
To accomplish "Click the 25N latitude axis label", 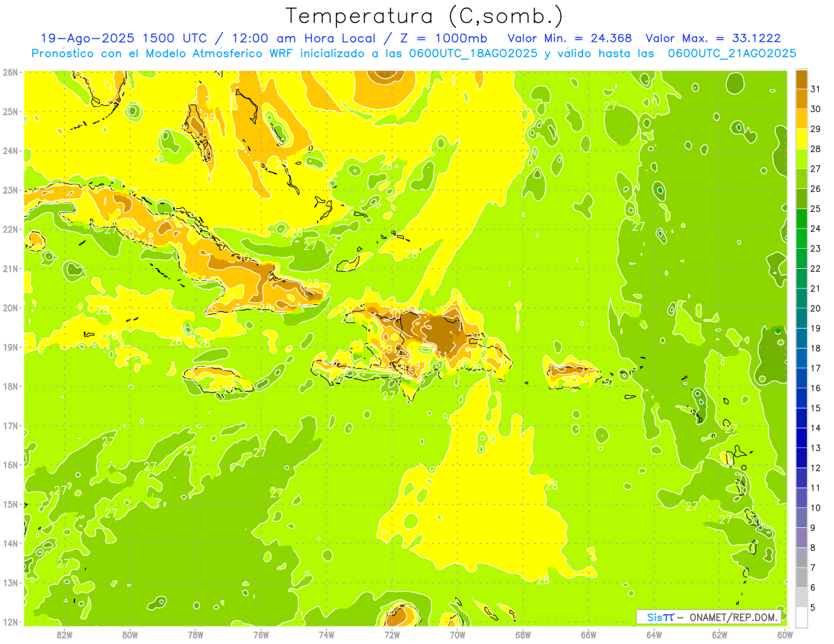I will tap(10, 112).
